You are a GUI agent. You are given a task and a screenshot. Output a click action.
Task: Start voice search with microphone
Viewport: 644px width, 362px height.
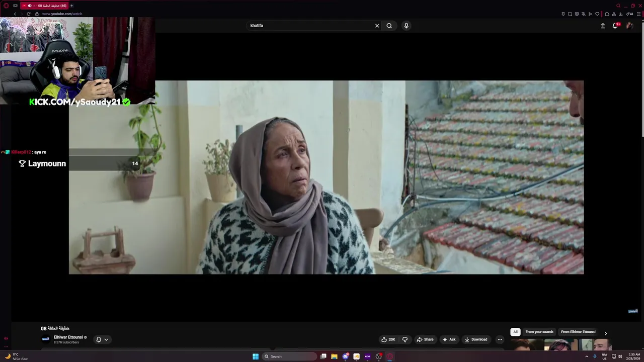pos(406,26)
